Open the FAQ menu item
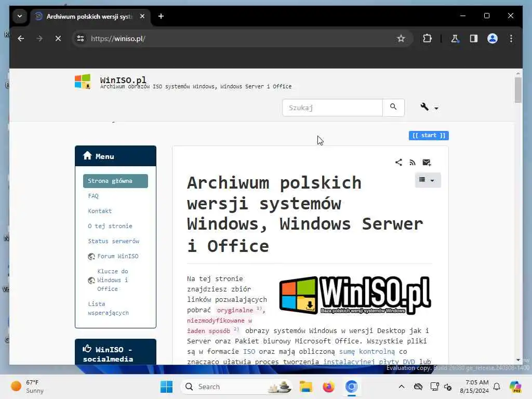 click(94, 196)
